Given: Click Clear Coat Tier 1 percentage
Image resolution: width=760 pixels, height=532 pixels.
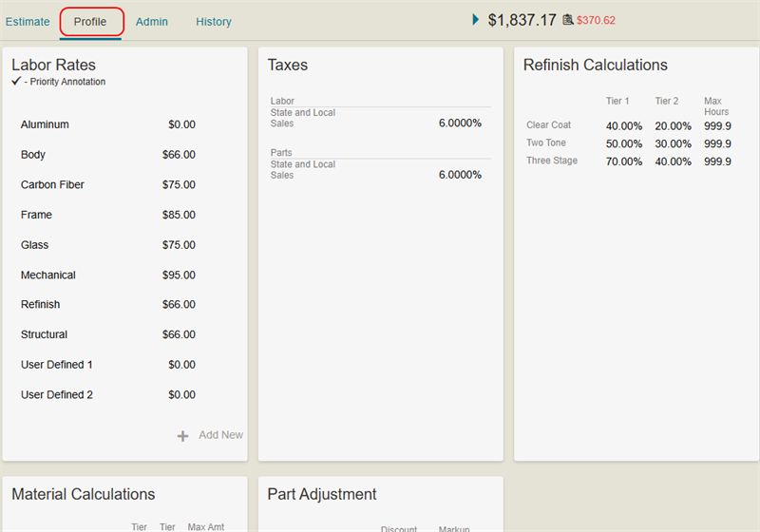Looking at the screenshot, I should (x=624, y=126).
